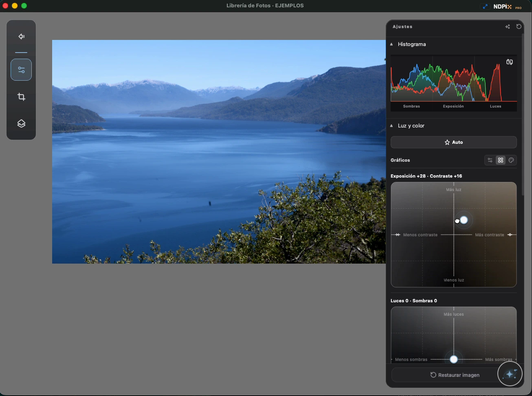Click the round AI sparkle assistant button
This screenshot has width=532, height=396.
point(510,374)
